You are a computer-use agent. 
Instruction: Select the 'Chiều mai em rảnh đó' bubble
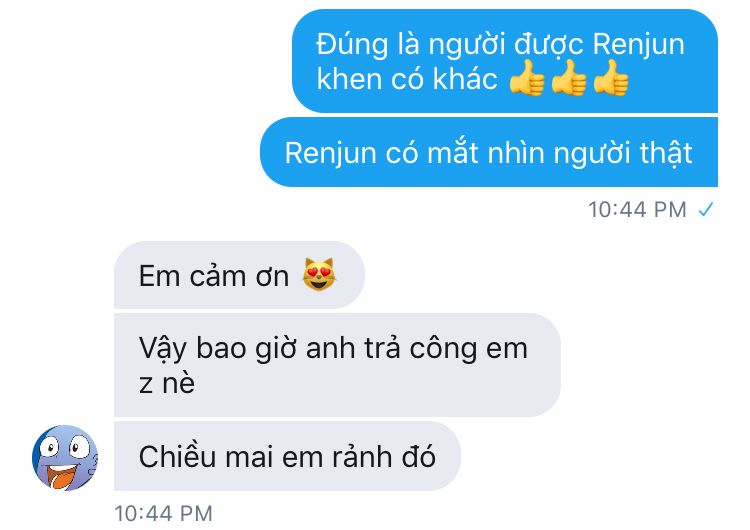(287, 456)
